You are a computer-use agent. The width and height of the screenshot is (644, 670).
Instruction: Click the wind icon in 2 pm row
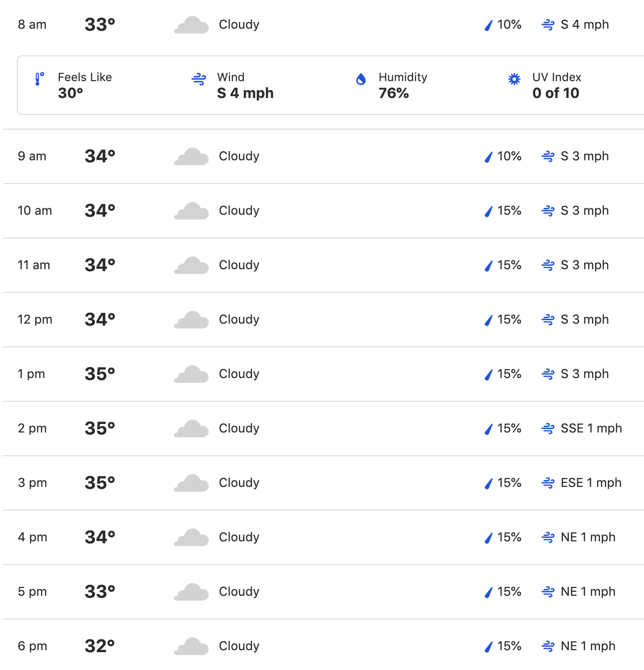(548, 429)
